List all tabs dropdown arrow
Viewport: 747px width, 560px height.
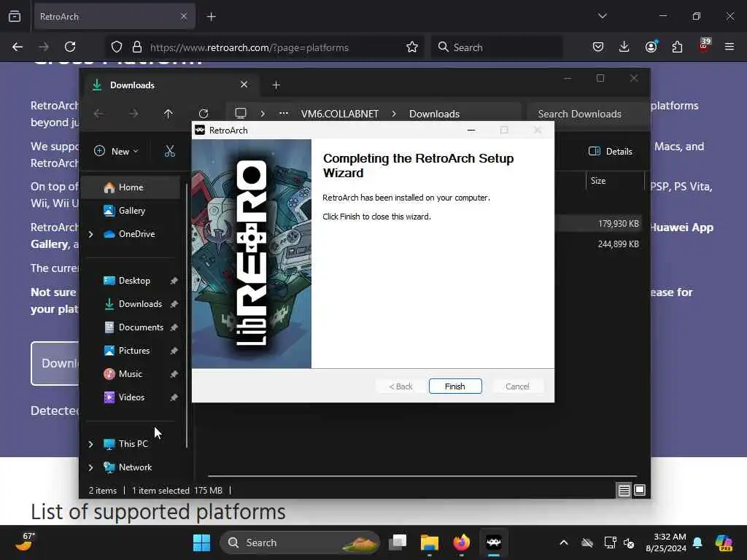[x=602, y=16]
